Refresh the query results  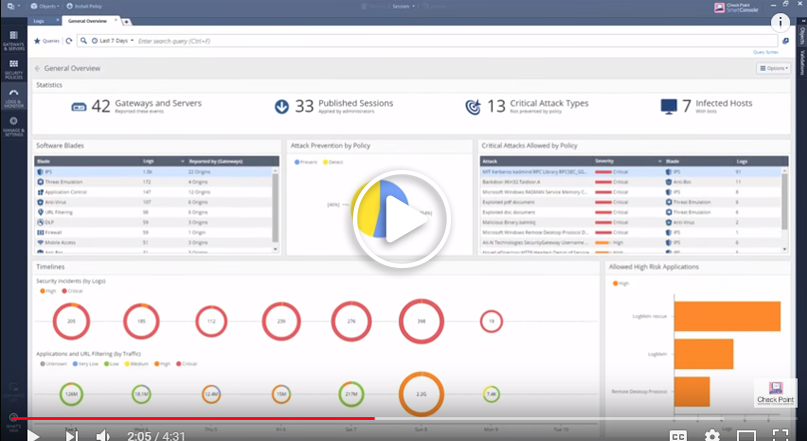69,41
